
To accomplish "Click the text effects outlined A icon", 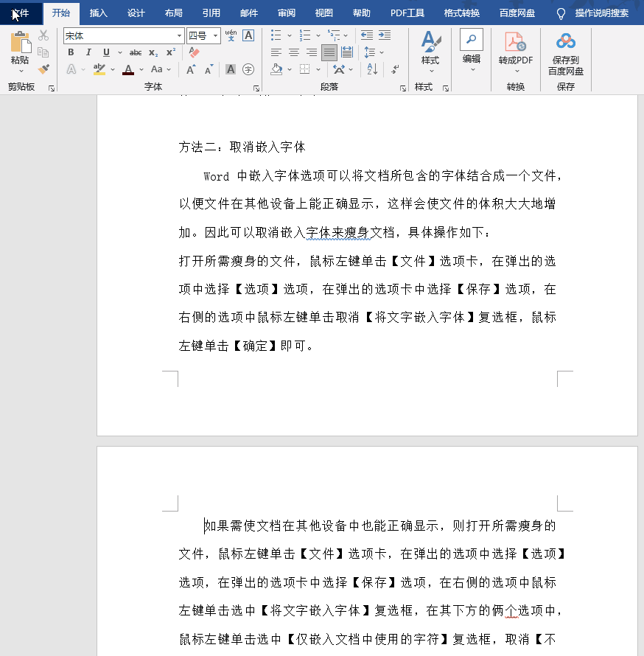I will [x=71, y=69].
